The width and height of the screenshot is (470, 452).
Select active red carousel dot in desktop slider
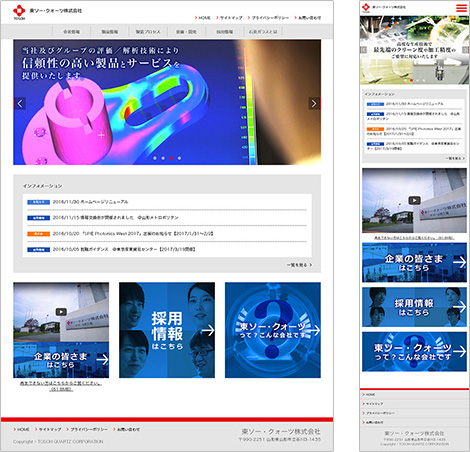(x=171, y=158)
